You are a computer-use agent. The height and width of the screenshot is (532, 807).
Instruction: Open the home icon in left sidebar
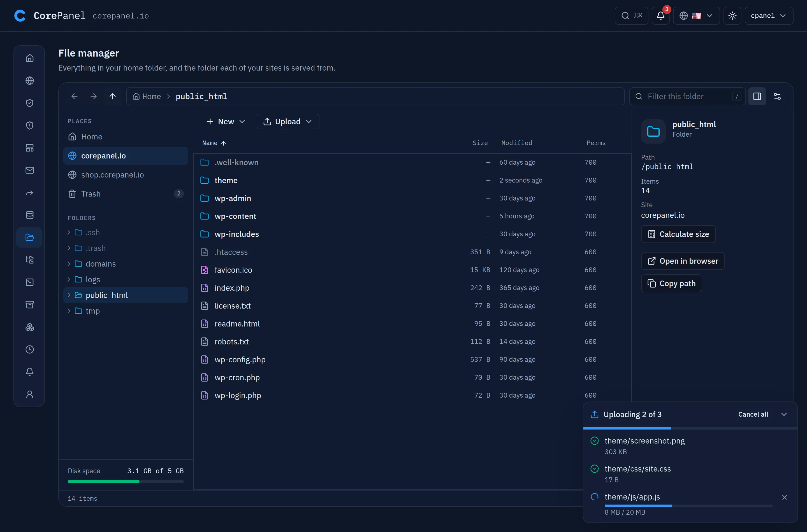[x=29, y=58]
